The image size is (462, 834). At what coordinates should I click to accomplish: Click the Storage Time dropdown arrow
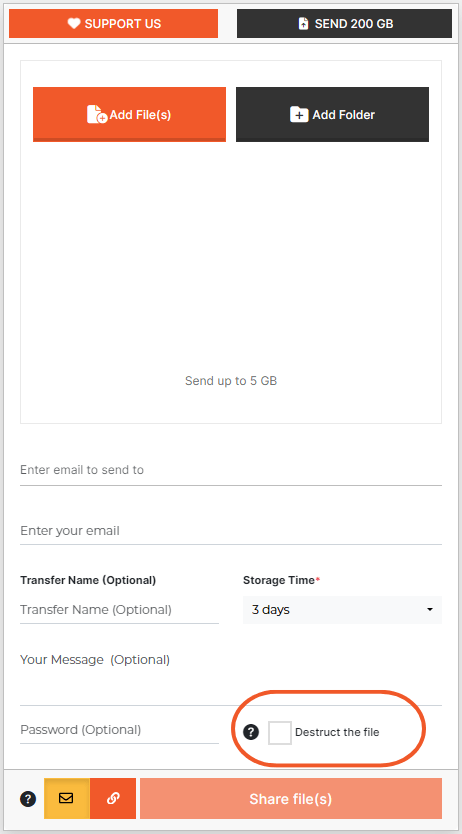coord(430,610)
